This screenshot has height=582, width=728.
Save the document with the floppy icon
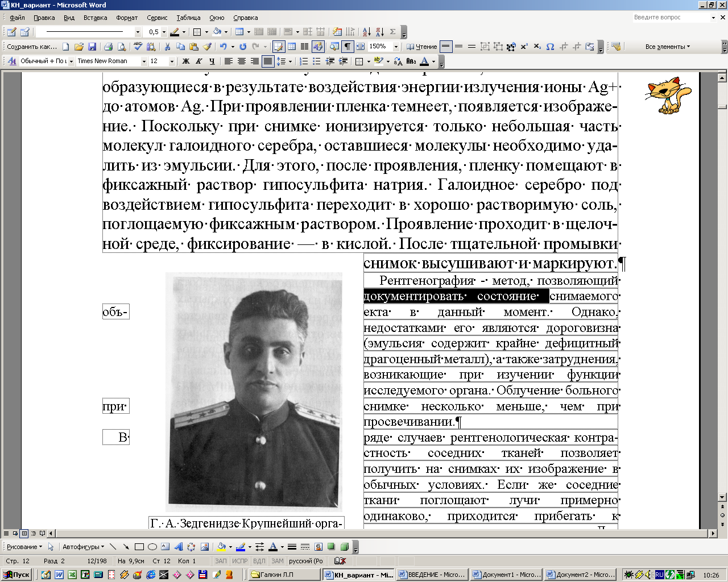[92, 47]
